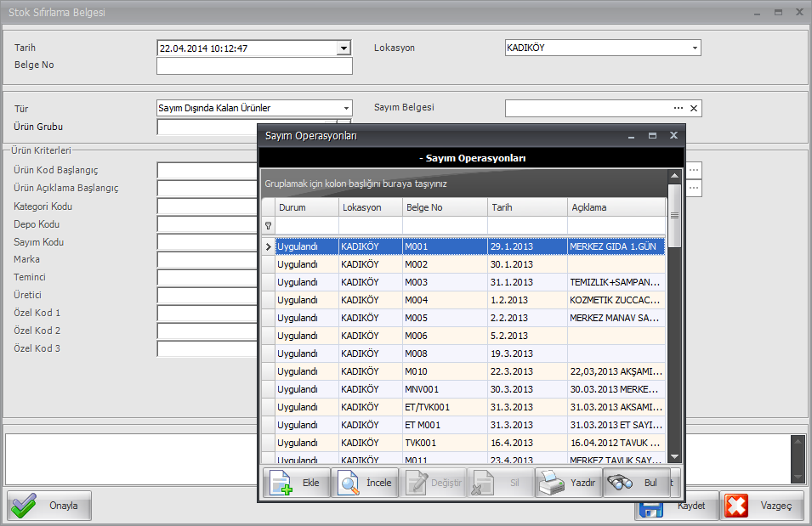Image resolution: width=812 pixels, height=526 pixels.
Task: Close the Sayım Operasyonları dialog
Action: click(673, 136)
